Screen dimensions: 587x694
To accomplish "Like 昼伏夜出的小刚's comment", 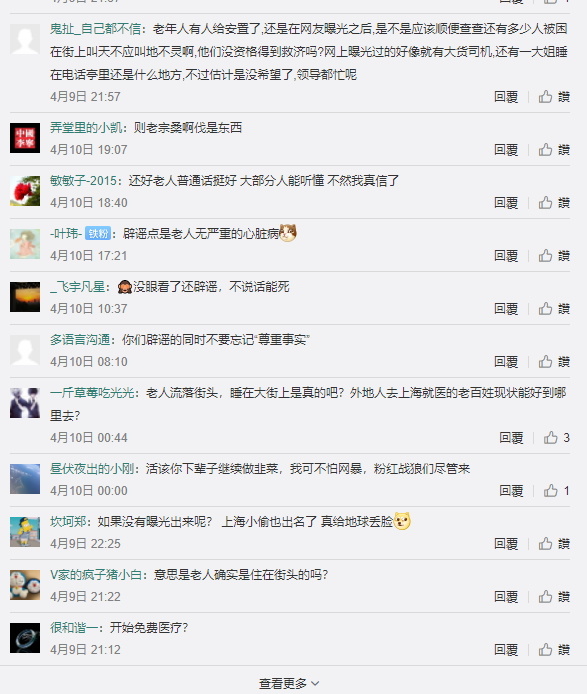I will 556,491.
